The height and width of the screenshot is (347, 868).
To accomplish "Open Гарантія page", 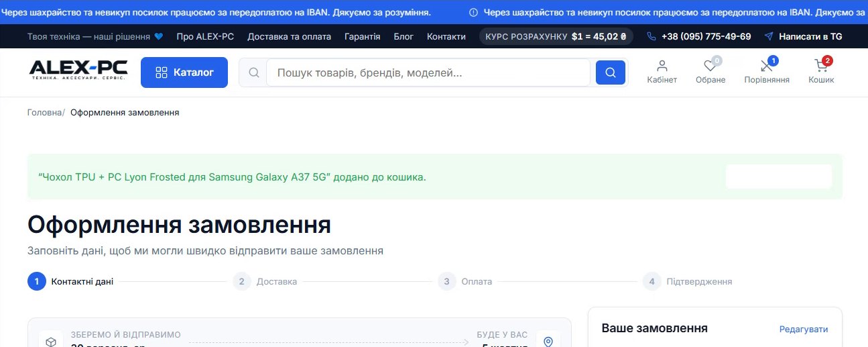I will click(362, 36).
